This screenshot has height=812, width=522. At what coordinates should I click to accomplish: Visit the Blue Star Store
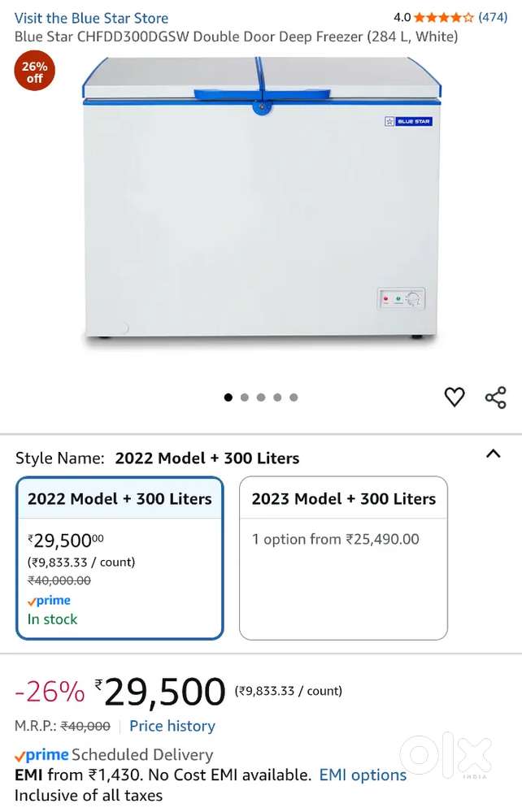coord(91,17)
